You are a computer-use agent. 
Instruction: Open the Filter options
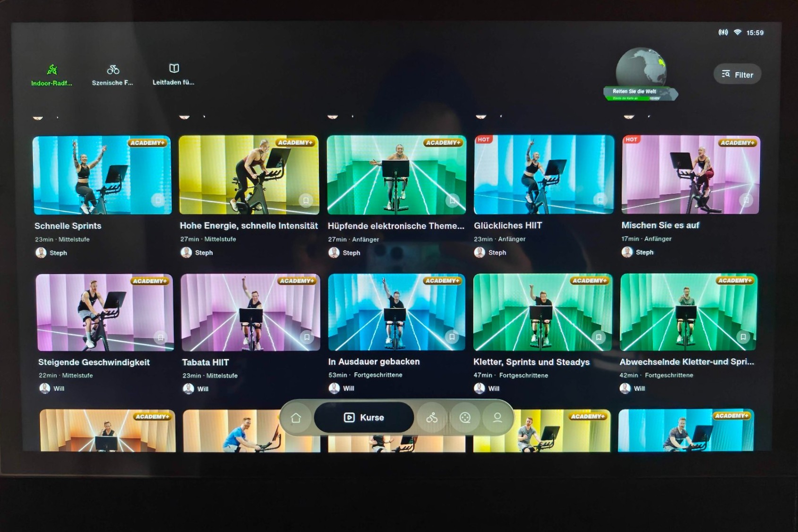737,75
